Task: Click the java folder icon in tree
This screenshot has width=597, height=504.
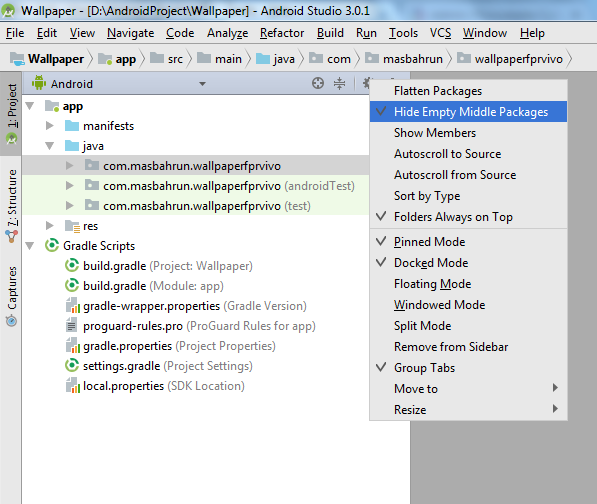Action: [x=72, y=145]
